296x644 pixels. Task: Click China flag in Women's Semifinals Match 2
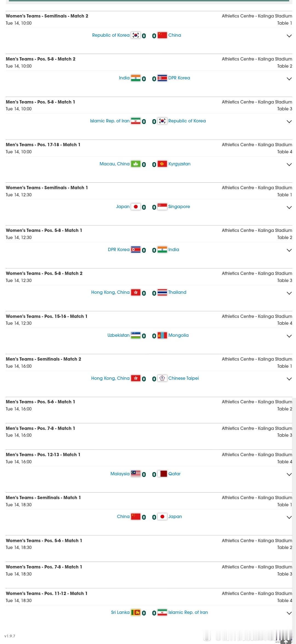162,35
